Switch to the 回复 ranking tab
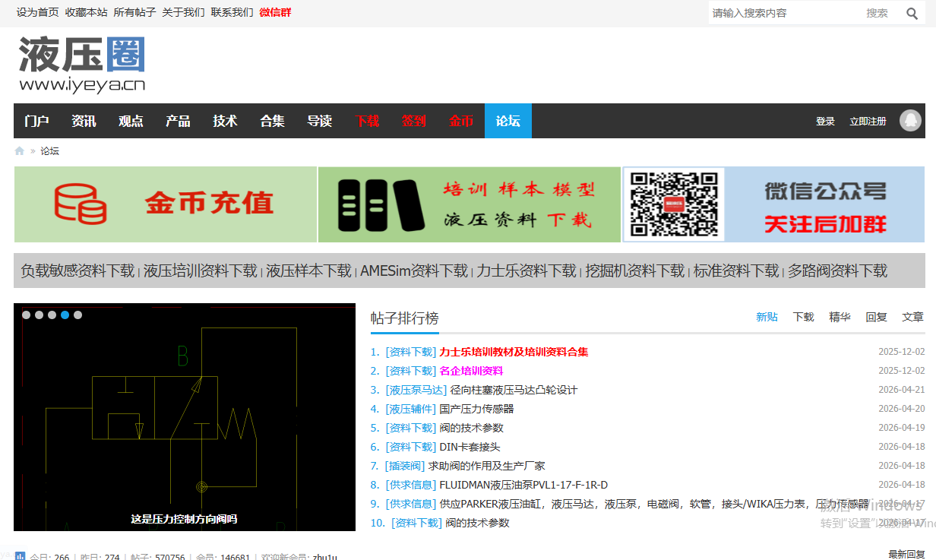936x560 pixels. [x=876, y=317]
